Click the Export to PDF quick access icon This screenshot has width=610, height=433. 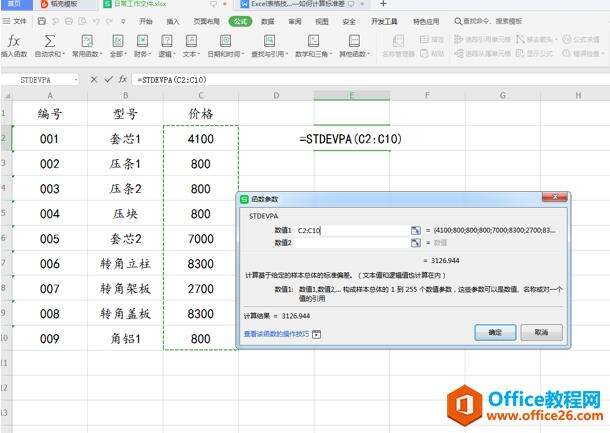click(x=56, y=21)
